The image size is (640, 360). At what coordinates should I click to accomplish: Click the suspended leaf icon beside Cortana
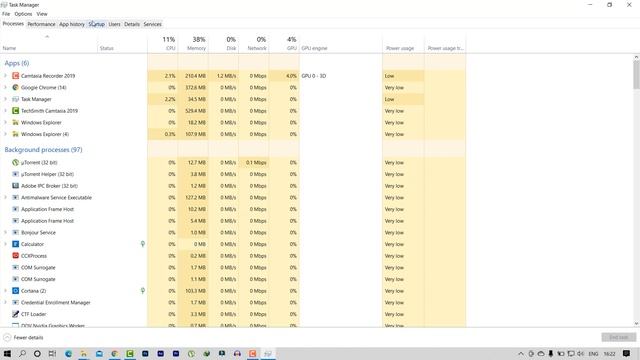pyautogui.click(x=142, y=291)
